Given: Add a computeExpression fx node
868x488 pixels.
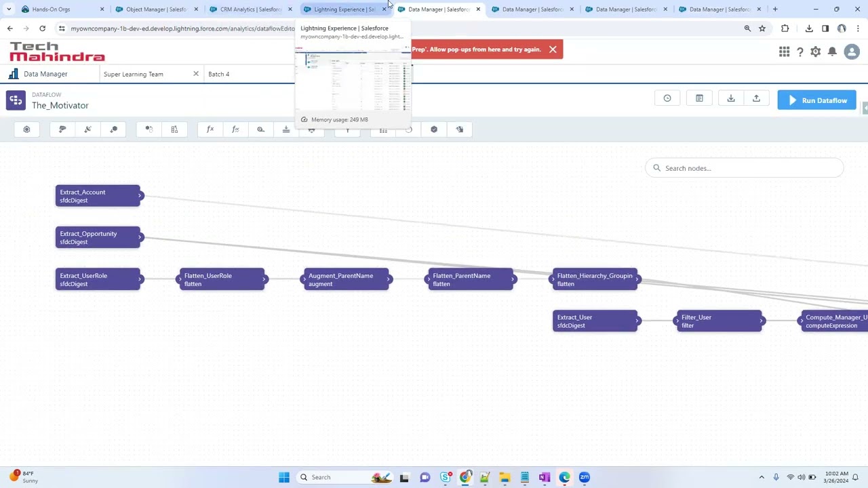Looking at the screenshot, I should [210, 129].
